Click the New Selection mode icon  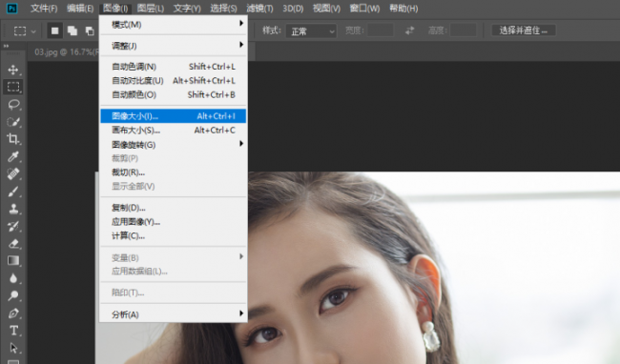click(x=54, y=30)
